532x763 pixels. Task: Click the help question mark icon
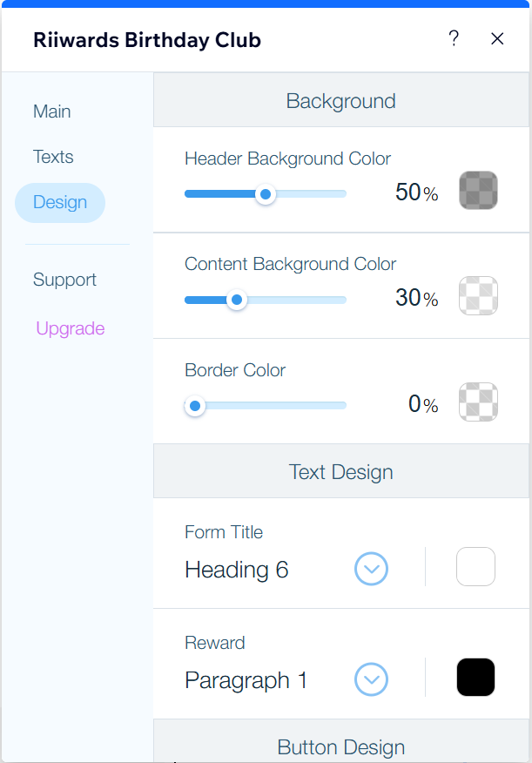click(x=454, y=38)
